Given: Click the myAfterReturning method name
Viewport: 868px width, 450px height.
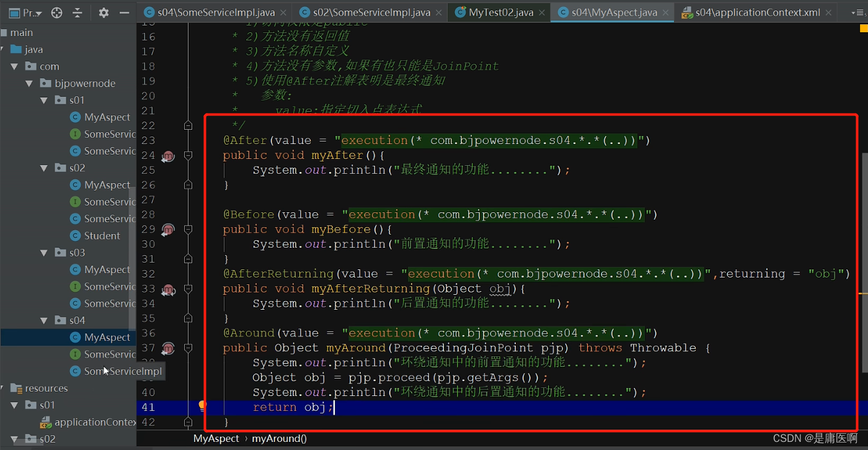Looking at the screenshot, I should [x=370, y=289].
